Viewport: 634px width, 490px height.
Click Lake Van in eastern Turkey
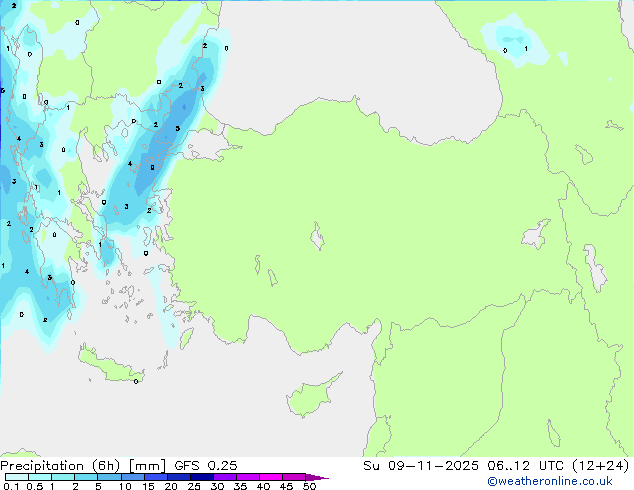[x=536, y=234]
